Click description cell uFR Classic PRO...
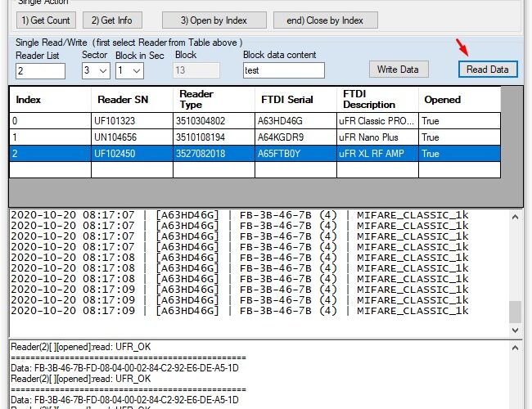The width and height of the screenshot is (532, 409). tap(377, 121)
